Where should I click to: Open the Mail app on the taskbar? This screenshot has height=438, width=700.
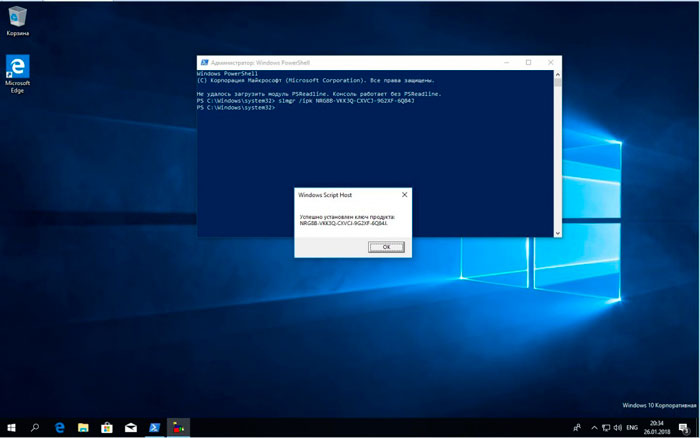(x=131, y=428)
